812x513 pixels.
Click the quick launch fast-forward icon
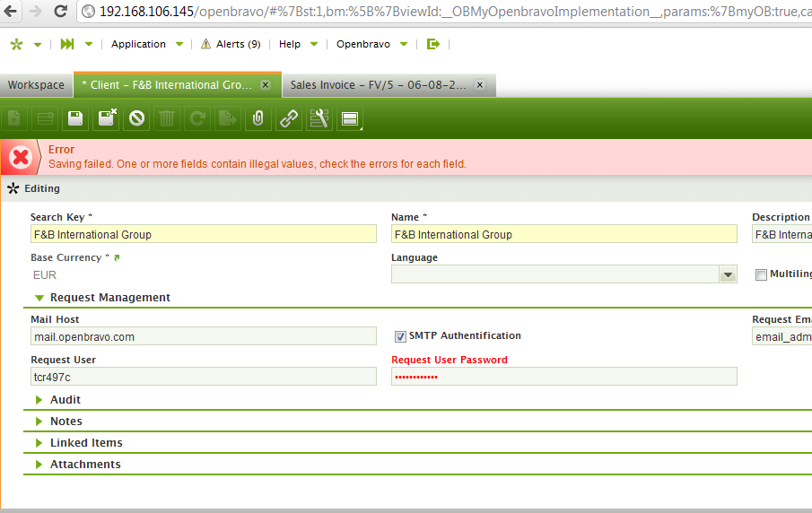click(67, 44)
